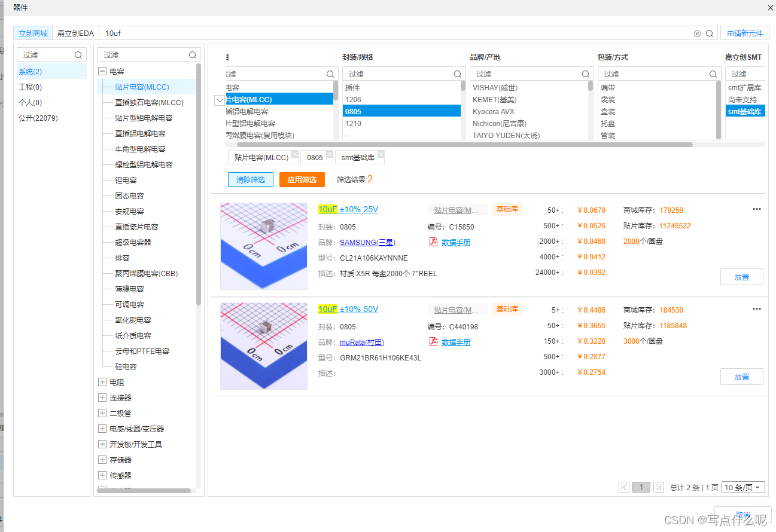Select 直插独石电容(MLCC) tree item
This screenshot has height=532, width=776.
150,103
